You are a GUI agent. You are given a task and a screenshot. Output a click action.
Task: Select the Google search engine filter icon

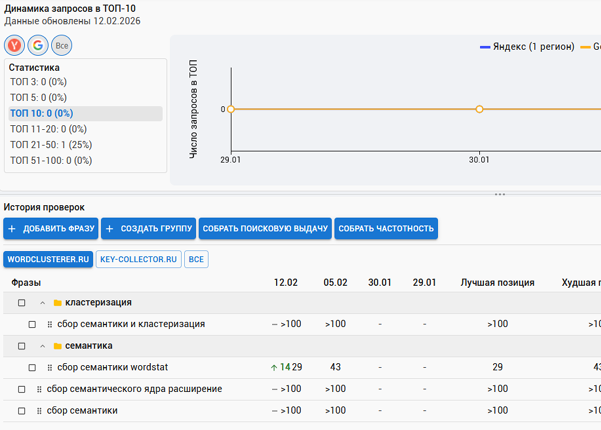[38, 45]
